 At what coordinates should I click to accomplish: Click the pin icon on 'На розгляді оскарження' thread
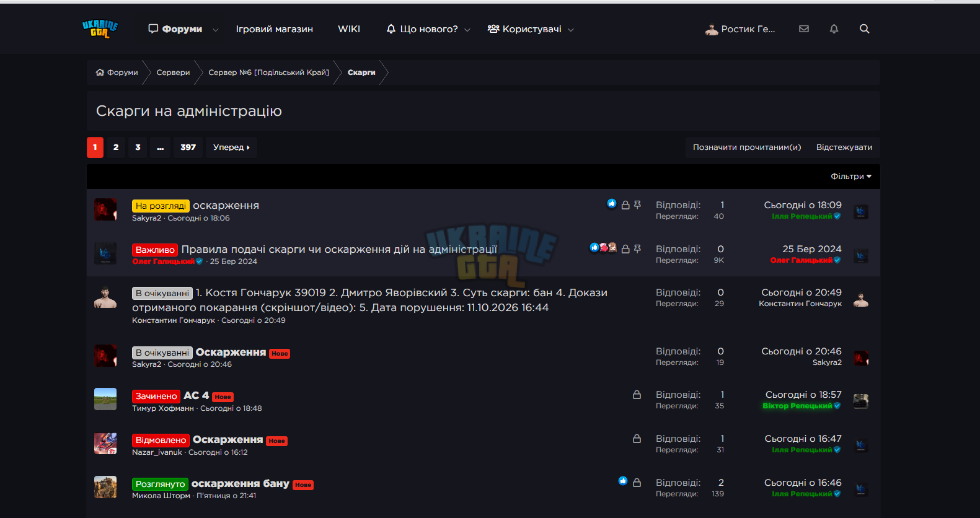pyautogui.click(x=637, y=204)
